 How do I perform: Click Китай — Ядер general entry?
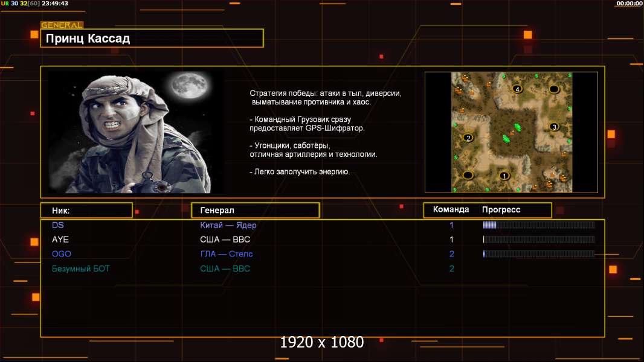(228, 225)
